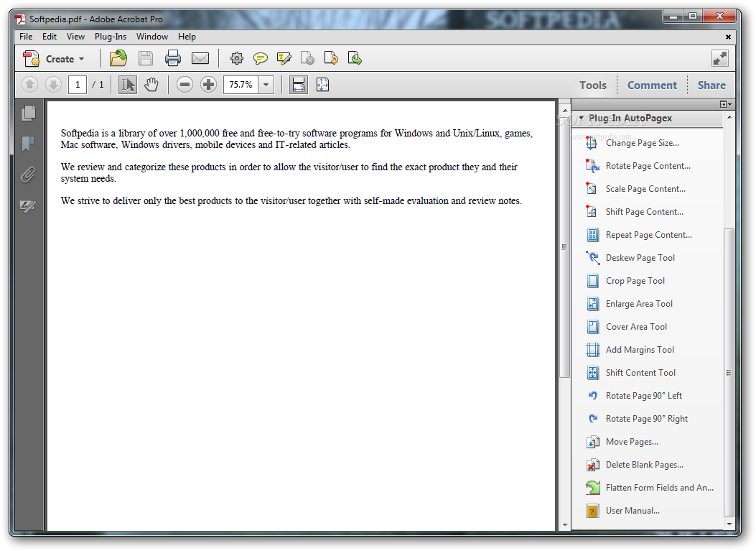Expand the Create dropdown arrow

[x=81, y=59]
